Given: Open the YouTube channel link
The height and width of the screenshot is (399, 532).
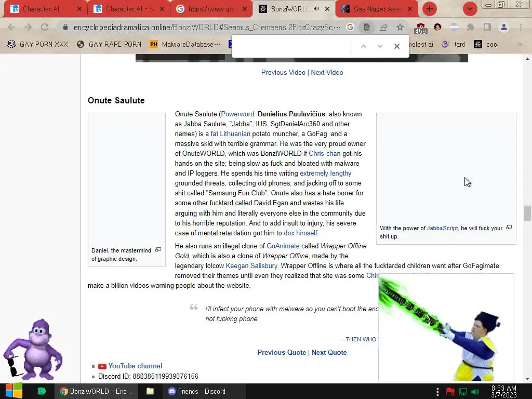Looking at the screenshot, I should coord(135,366).
